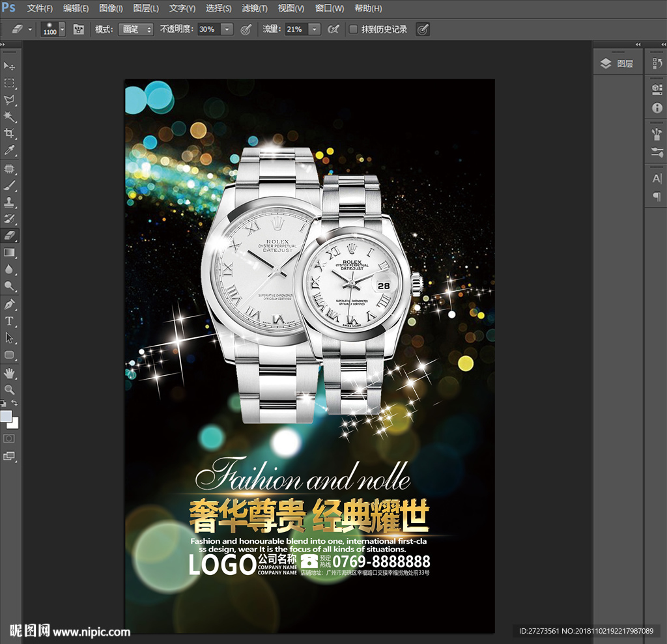Click the opacity 30% input field
This screenshot has height=644, width=667.
click(209, 29)
